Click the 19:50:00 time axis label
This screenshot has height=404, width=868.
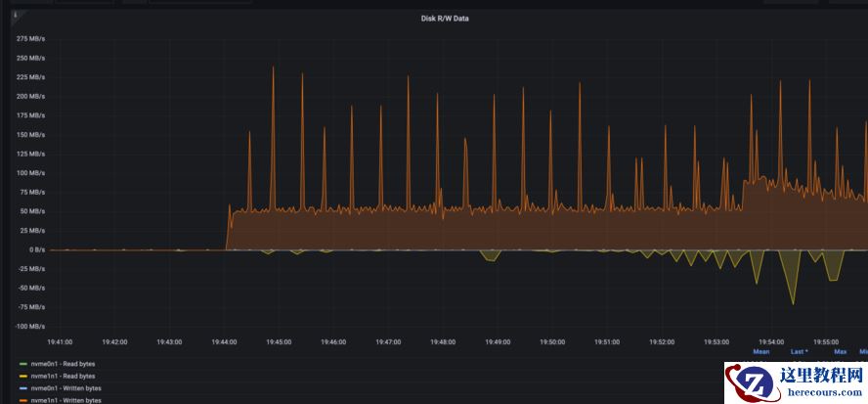(x=552, y=342)
